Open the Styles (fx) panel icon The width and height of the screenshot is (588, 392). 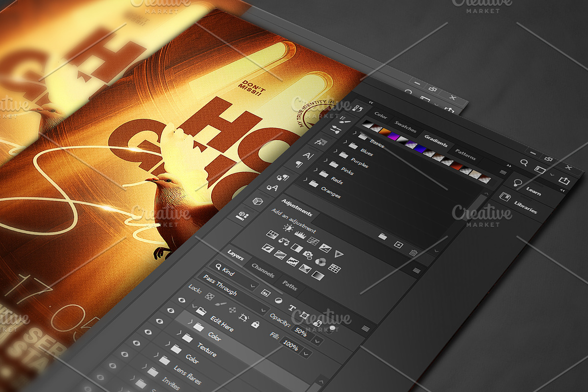click(x=321, y=142)
